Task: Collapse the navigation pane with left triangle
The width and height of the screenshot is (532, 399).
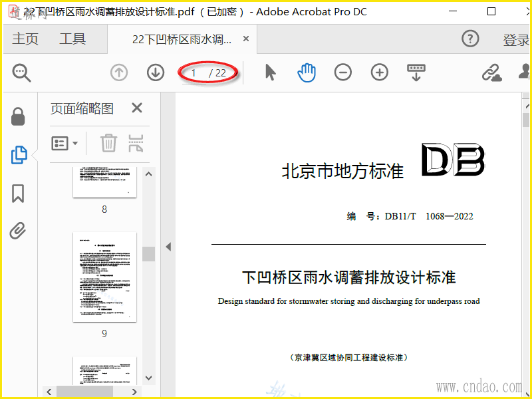Action: pos(168,247)
